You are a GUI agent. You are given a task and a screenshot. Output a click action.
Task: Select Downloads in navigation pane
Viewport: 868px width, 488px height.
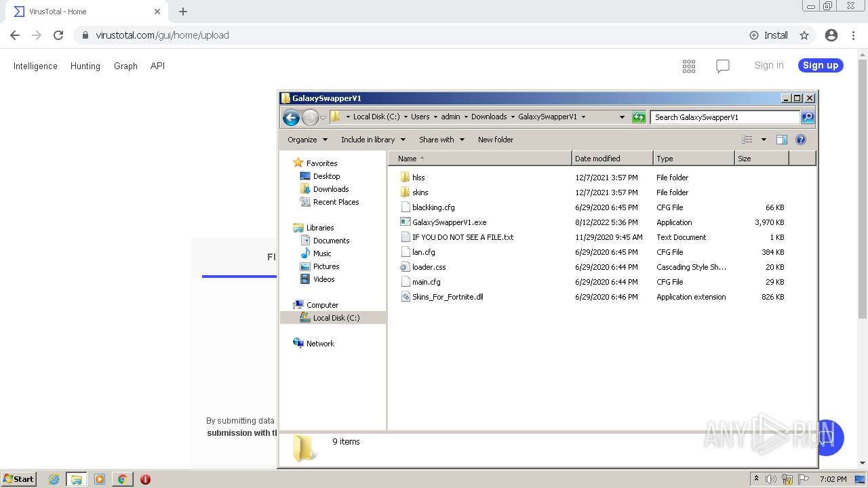[x=331, y=189]
